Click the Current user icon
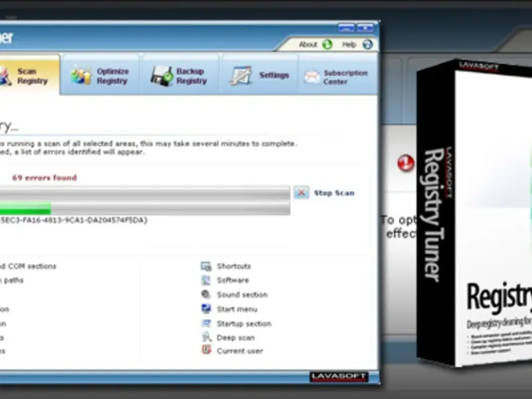 207,350
